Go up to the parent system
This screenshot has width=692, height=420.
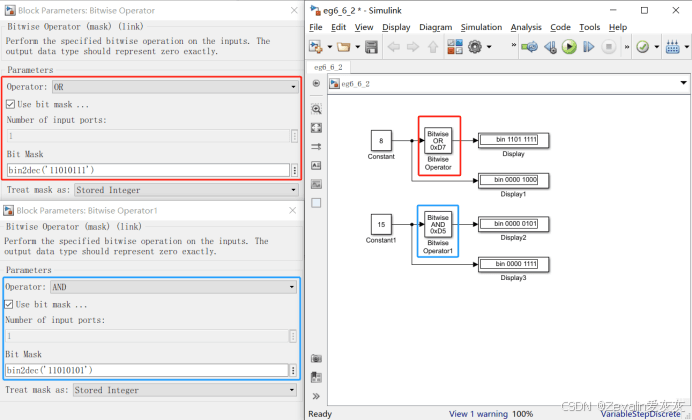(x=432, y=47)
